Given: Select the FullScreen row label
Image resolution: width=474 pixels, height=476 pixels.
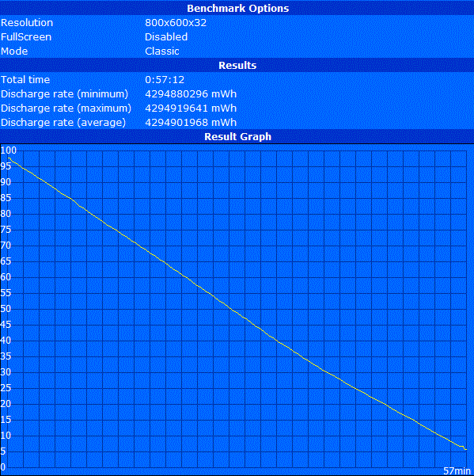Looking at the screenshot, I should [x=26, y=37].
